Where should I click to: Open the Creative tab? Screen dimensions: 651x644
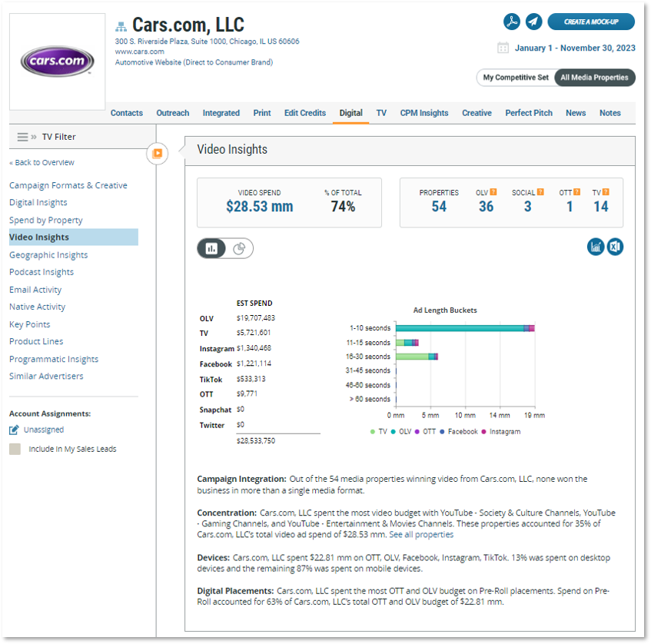click(x=477, y=113)
